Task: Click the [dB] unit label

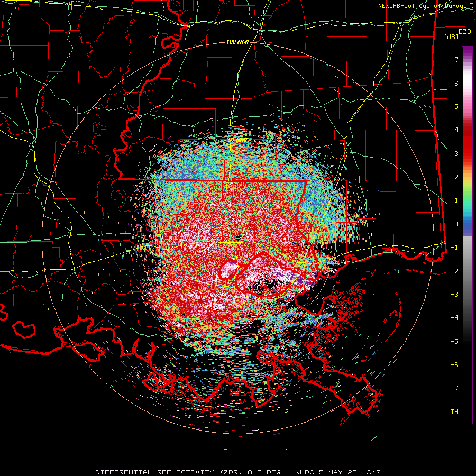Action: 451,36
